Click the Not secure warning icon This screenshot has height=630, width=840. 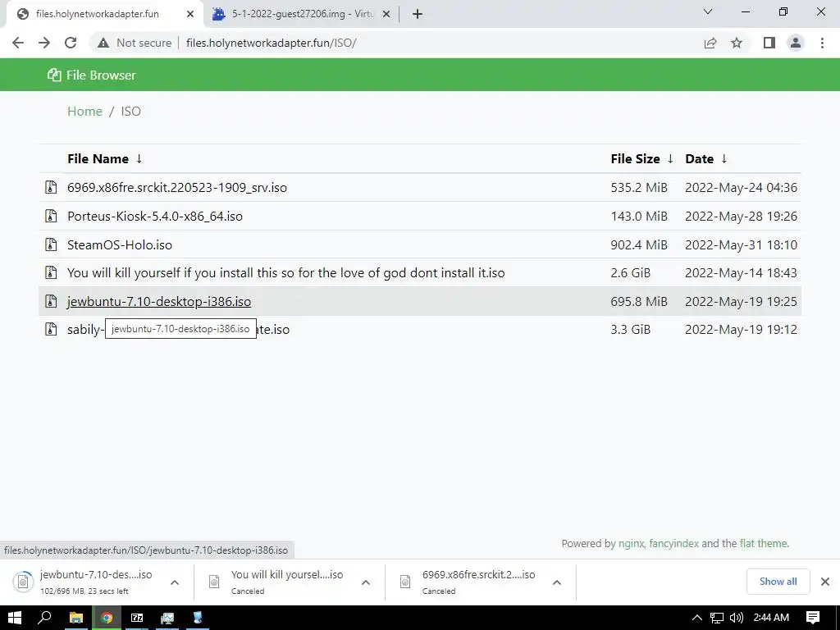point(103,43)
